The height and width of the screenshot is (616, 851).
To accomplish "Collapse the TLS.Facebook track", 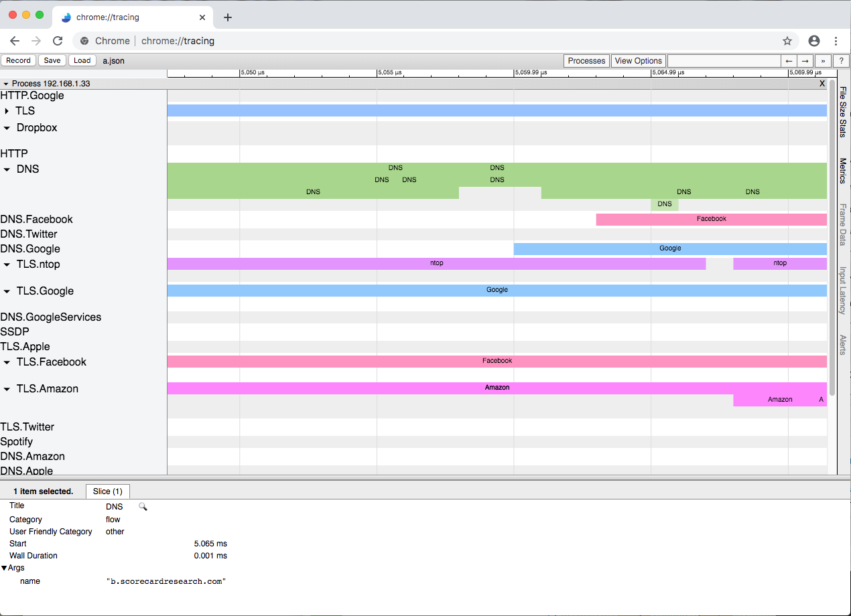I will coord(7,362).
